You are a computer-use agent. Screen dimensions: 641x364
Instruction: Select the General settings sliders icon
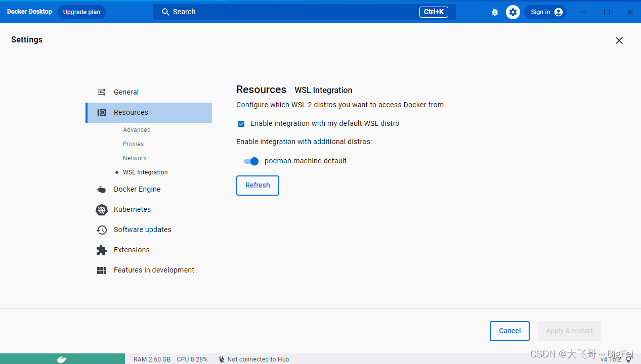101,92
